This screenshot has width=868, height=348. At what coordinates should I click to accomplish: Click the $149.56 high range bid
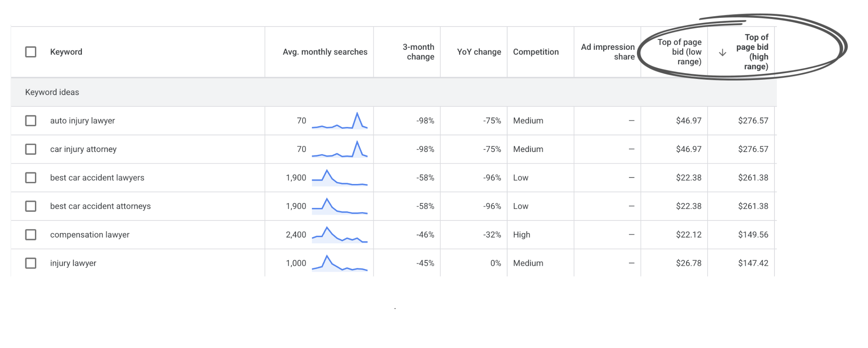point(753,235)
